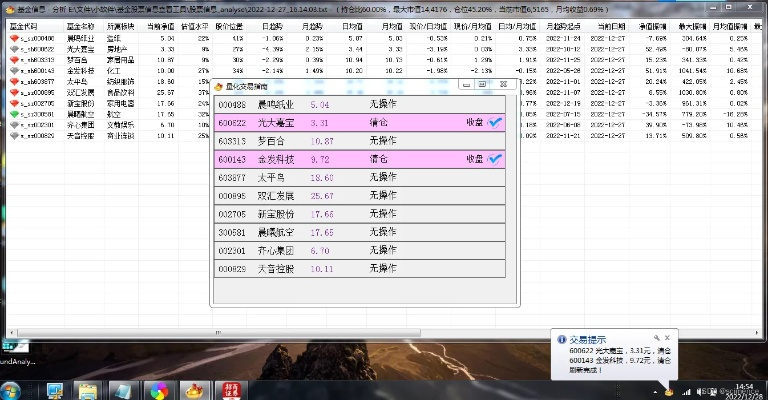Click the gold ingot taskbar icon
The image size is (768, 400).
(x=196, y=390)
